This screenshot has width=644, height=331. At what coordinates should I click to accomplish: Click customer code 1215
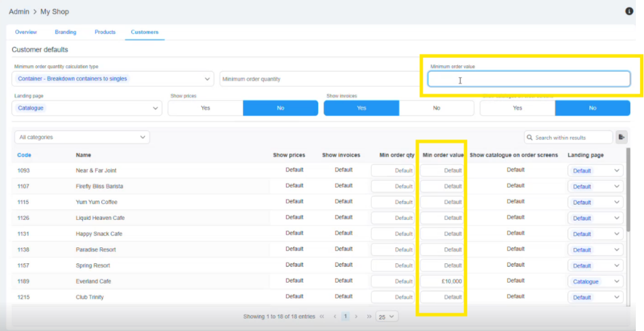tap(23, 297)
